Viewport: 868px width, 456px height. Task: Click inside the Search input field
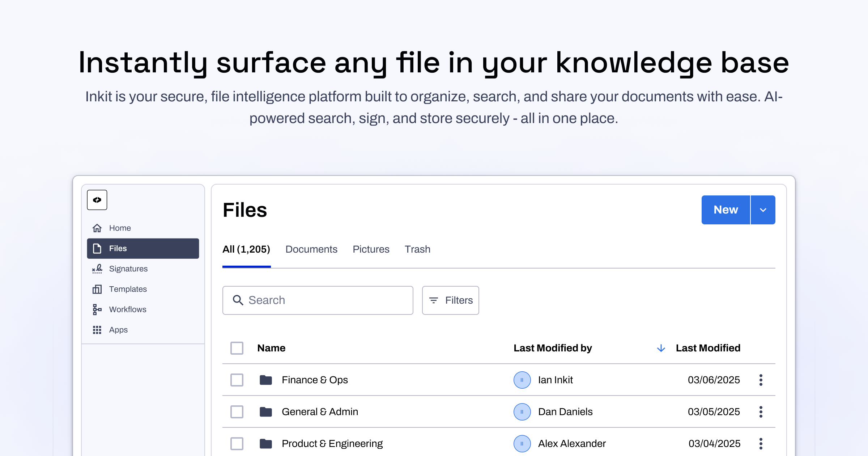click(318, 300)
